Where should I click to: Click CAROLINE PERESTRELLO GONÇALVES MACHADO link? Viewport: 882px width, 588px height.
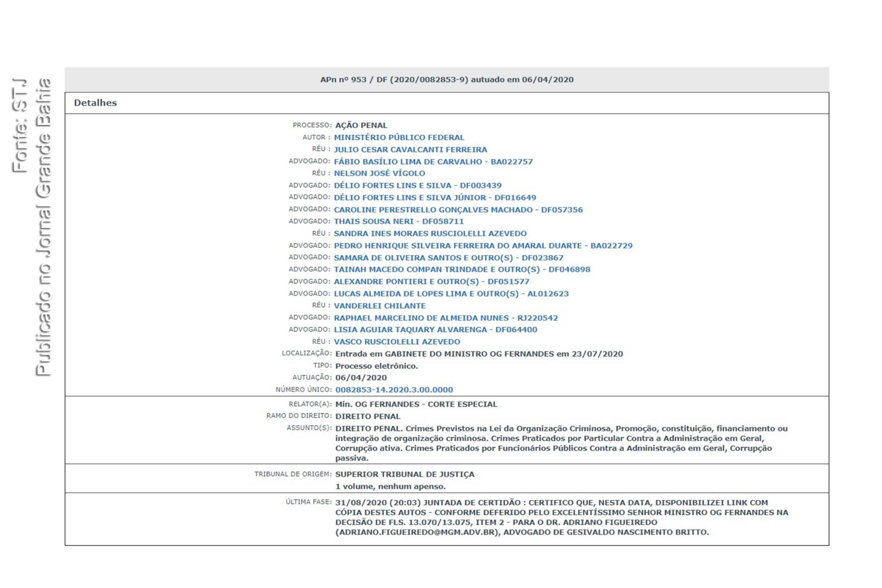click(x=458, y=210)
